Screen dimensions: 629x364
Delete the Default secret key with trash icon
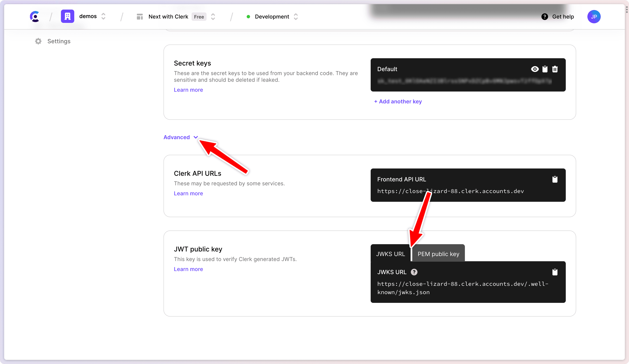(555, 69)
